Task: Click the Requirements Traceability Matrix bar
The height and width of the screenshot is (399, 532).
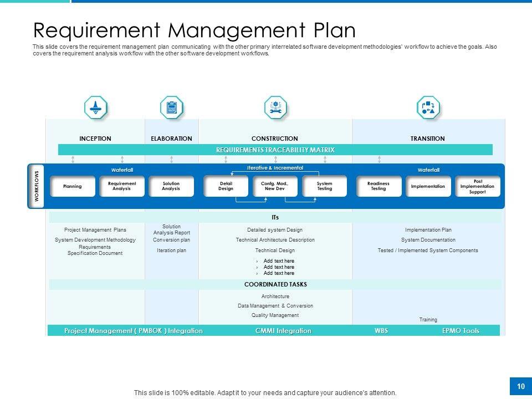Action: click(275, 150)
